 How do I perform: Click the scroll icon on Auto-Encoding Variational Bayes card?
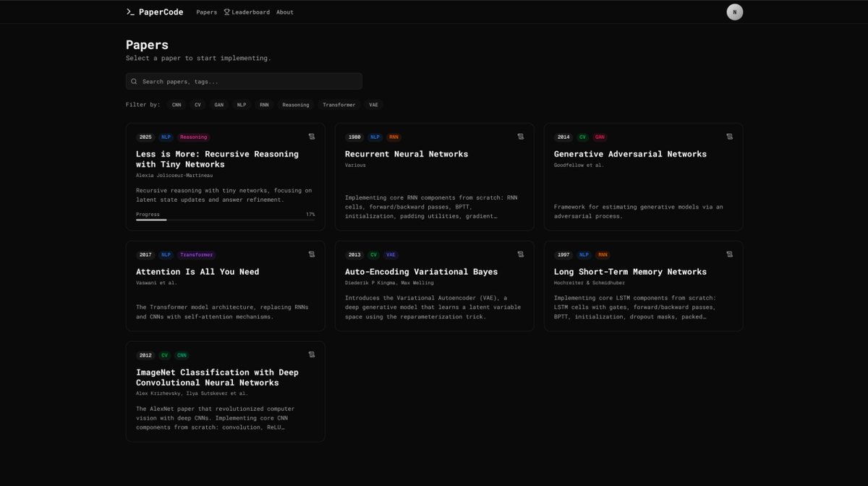[521, 254]
